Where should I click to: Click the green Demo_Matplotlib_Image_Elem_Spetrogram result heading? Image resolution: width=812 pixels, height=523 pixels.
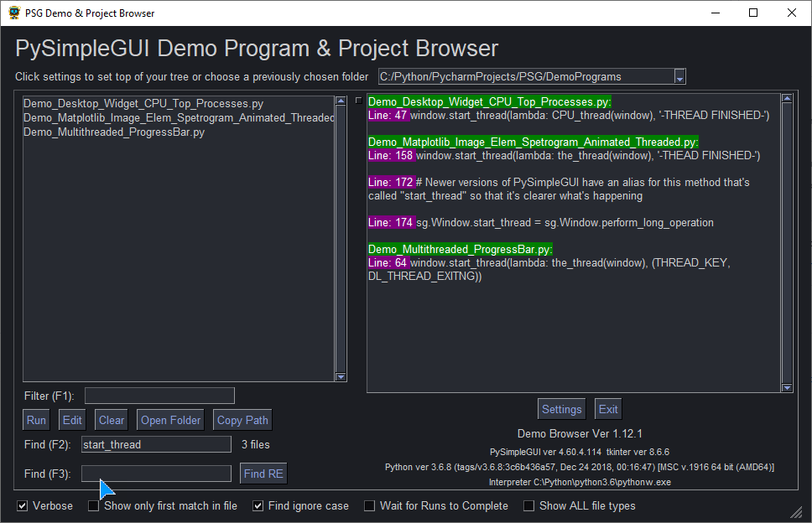pos(533,142)
